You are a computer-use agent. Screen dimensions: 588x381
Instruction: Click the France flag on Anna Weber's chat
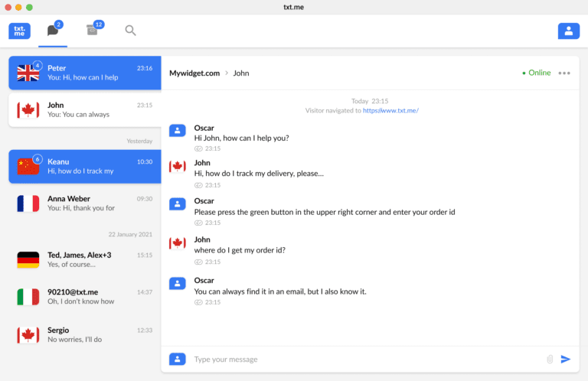(x=28, y=204)
